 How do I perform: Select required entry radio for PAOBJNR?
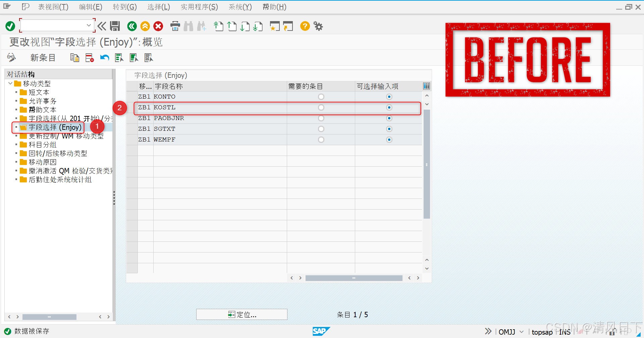[x=321, y=118]
